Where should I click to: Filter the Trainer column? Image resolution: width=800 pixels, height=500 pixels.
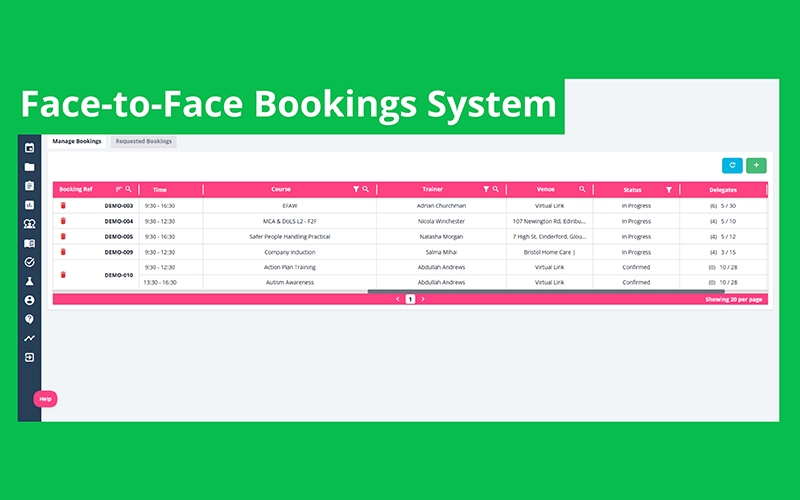(486, 189)
